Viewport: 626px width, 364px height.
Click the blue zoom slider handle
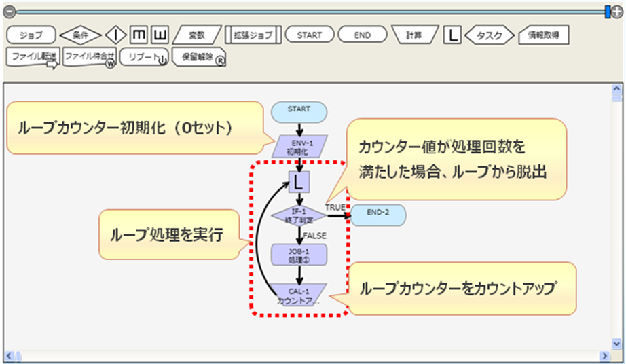607,12
